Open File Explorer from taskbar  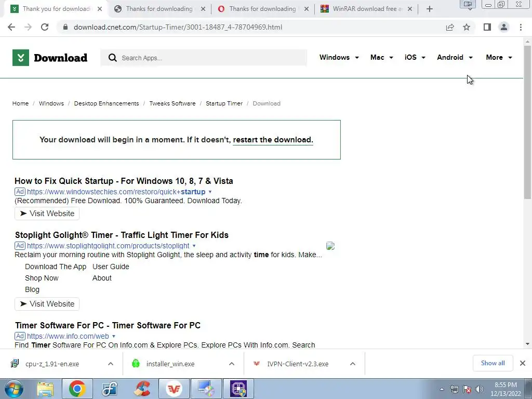[x=45, y=389]
